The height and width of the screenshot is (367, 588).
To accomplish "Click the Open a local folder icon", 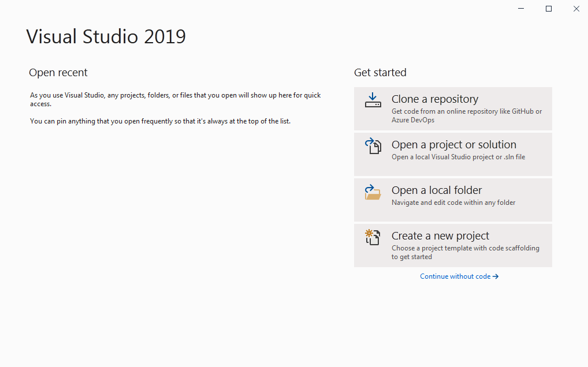I will (373, 192).
